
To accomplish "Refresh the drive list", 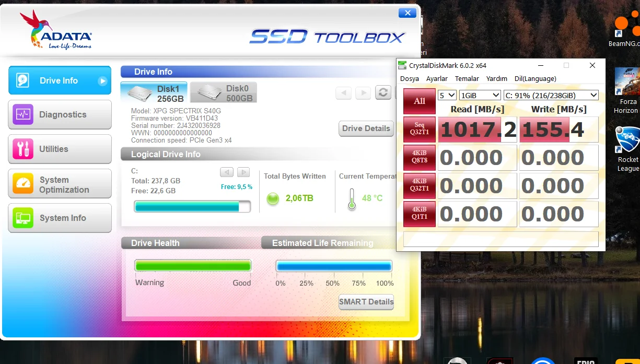I will click(383, 93).
